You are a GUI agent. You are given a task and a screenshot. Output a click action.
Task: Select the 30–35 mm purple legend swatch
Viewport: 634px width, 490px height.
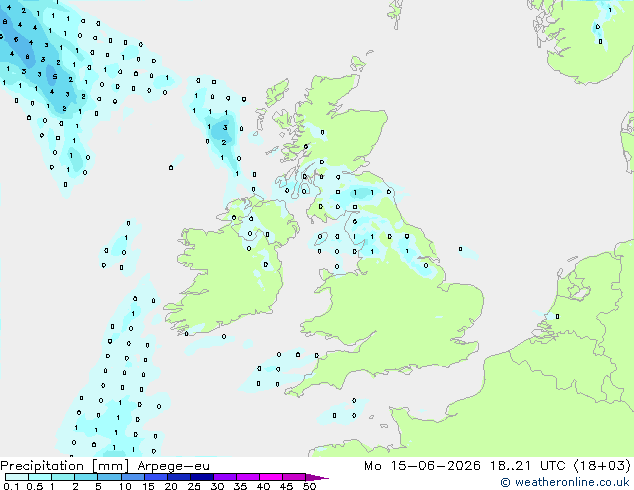point(225,477)
